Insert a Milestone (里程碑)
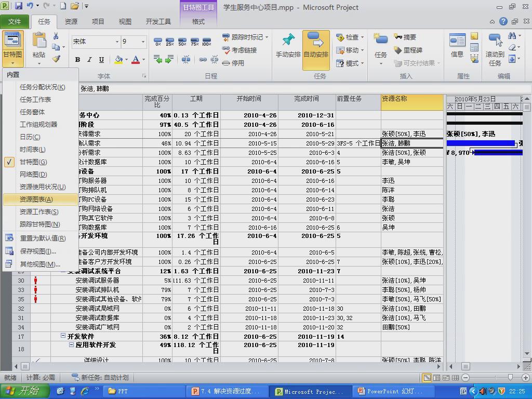This screenshot has height=399, width=532. coord(408,50)
